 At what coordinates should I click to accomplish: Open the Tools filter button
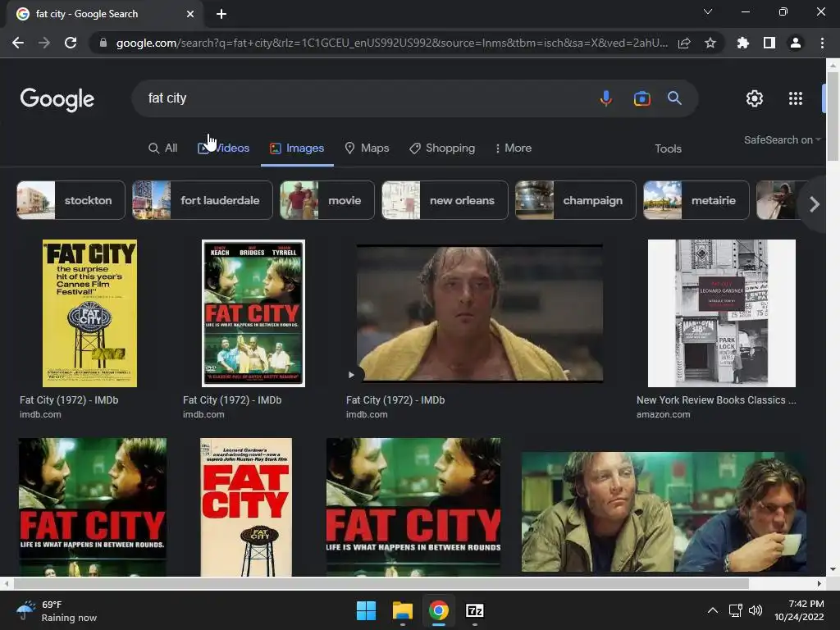click(668, 149)
